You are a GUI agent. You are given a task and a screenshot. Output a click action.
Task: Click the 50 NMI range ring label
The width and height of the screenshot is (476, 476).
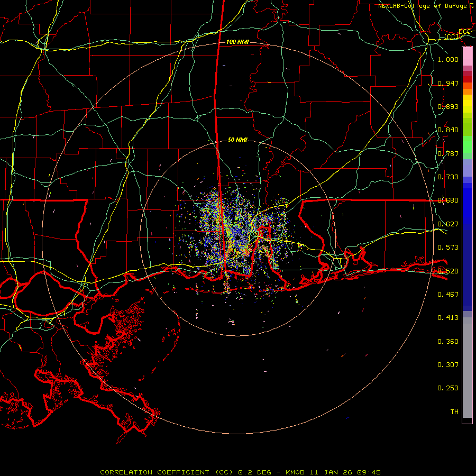coord(237,140)
